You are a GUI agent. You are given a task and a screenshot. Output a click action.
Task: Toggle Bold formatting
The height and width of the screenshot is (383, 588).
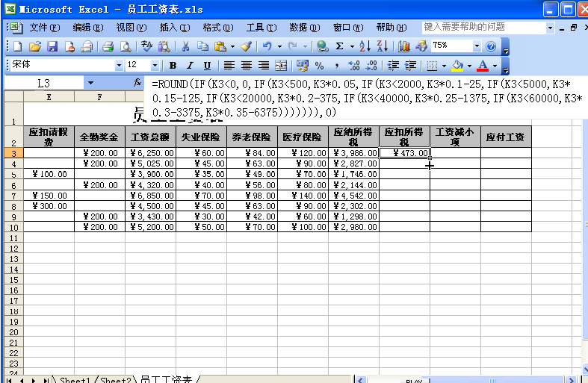point(173,66)
